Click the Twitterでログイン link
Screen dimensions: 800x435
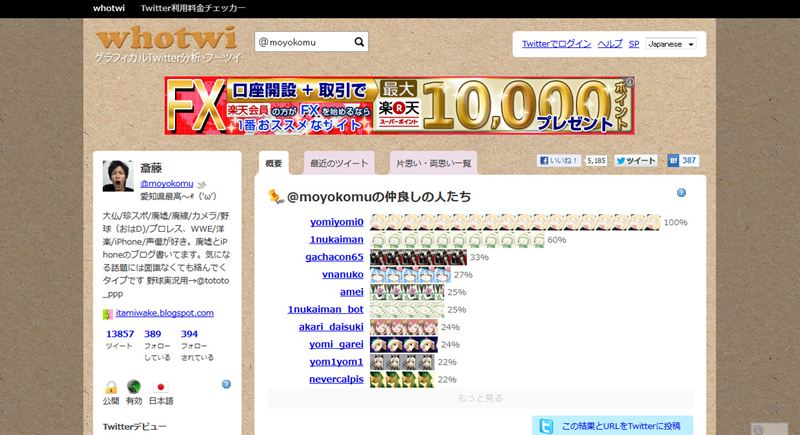(556, 44)
